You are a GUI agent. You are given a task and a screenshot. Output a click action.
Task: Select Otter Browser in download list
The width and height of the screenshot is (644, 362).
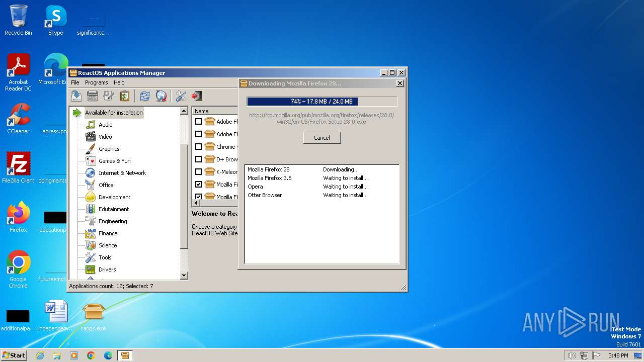[x=265, y=195]
